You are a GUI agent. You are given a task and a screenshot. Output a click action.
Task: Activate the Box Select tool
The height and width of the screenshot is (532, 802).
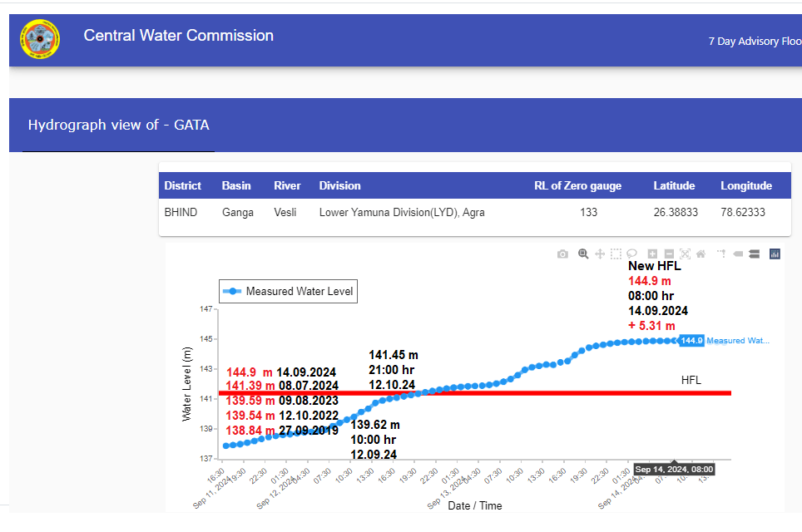coord(616,254)
